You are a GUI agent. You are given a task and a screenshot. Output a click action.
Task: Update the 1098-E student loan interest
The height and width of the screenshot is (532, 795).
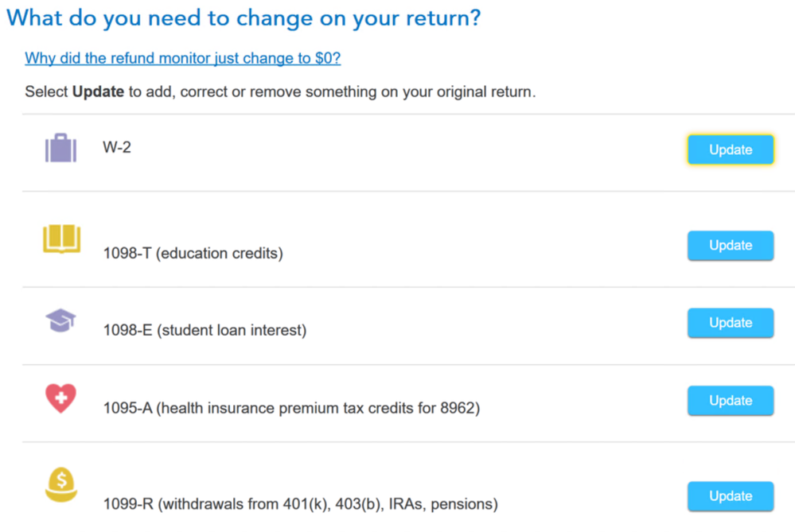click(x=730, y=323)
